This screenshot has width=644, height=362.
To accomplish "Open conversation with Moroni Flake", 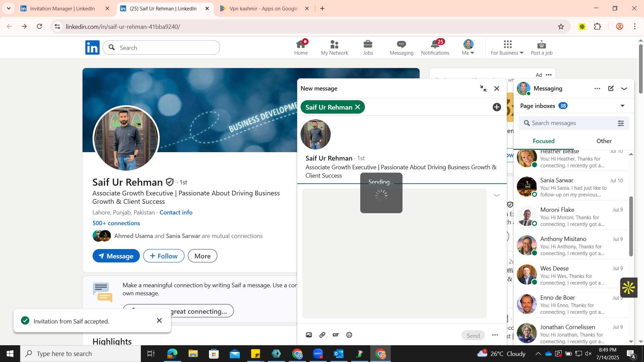I will pos(571,217).
